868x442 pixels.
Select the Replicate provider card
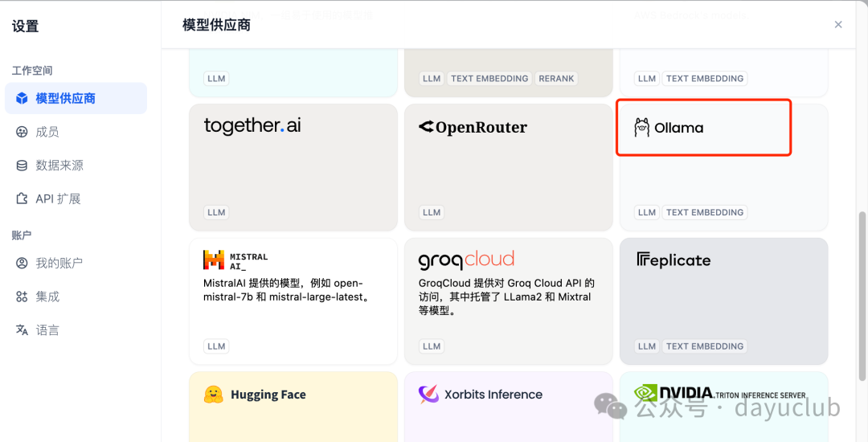723,301
